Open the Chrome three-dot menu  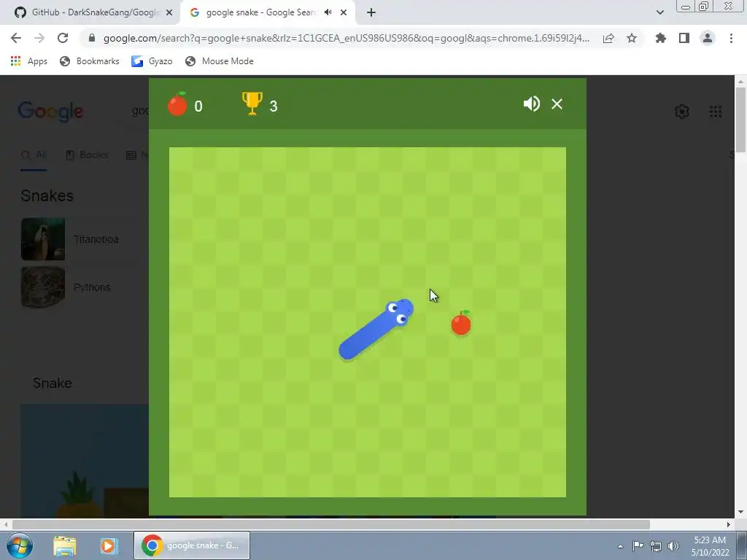click(x=731, y=38)
